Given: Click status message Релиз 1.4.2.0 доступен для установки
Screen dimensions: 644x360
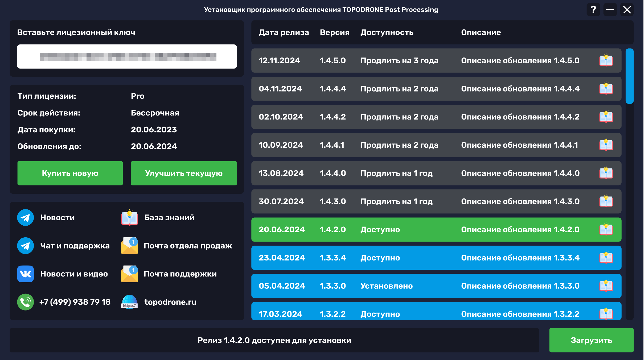Looking at the screenshot, I should pyautogui.click(x=274, y=340).
